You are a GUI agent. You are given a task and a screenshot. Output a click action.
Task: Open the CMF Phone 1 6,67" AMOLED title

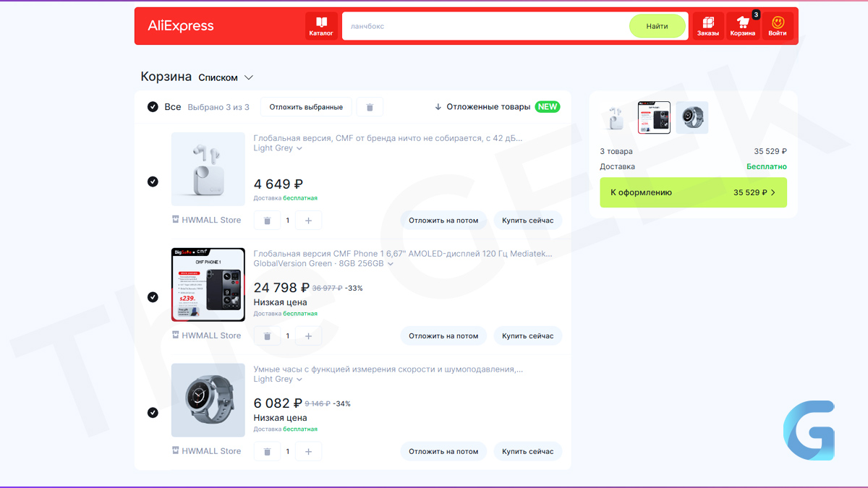tap(403, 254)
